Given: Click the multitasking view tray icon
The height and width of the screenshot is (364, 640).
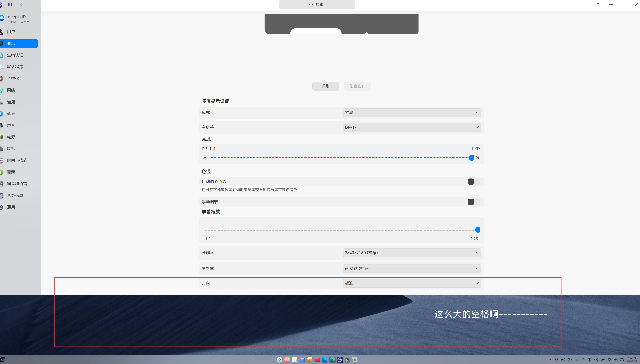Looking at the screenshot, I should [583, 360].
